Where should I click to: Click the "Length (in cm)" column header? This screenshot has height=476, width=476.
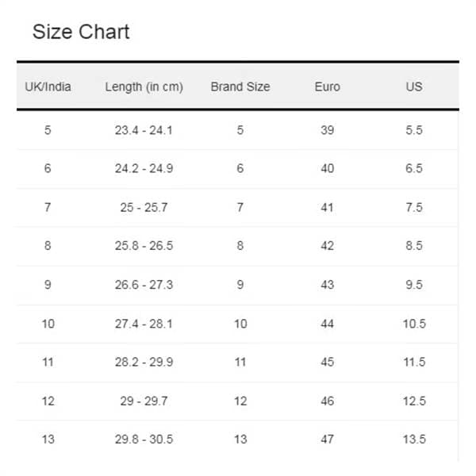tap(144, 86)
